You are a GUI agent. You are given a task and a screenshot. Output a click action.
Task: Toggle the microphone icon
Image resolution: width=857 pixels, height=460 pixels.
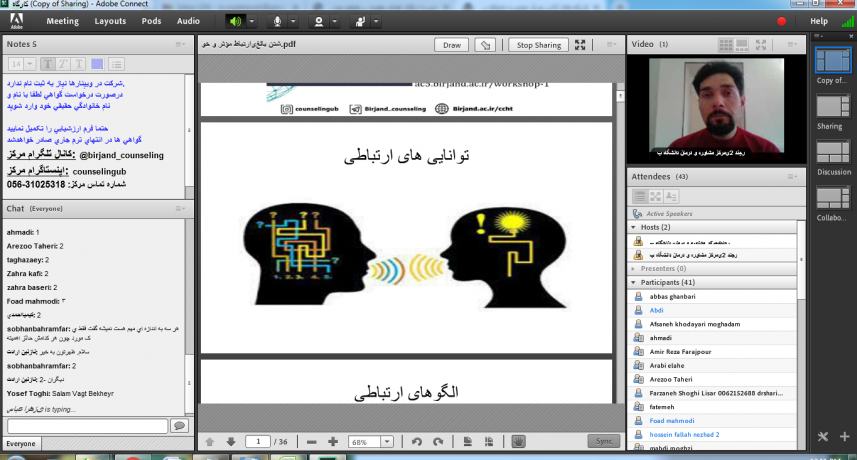coord(277,21)
